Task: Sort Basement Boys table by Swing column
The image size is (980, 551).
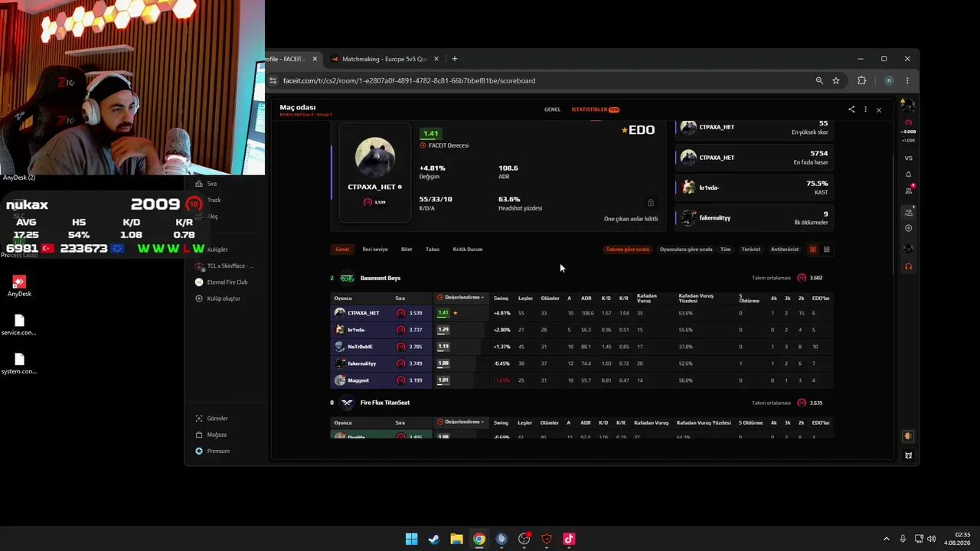Action: (x=501, y=298)
